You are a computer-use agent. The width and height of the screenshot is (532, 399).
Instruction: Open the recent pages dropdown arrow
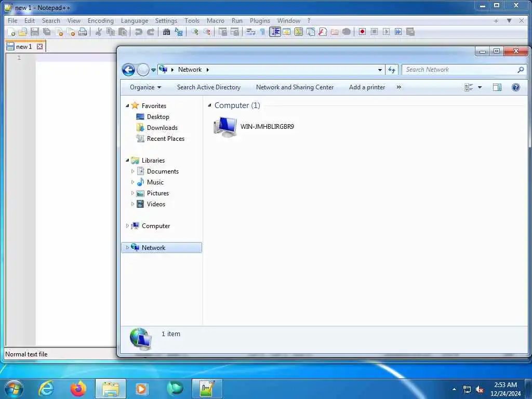(x=153, y=70)
